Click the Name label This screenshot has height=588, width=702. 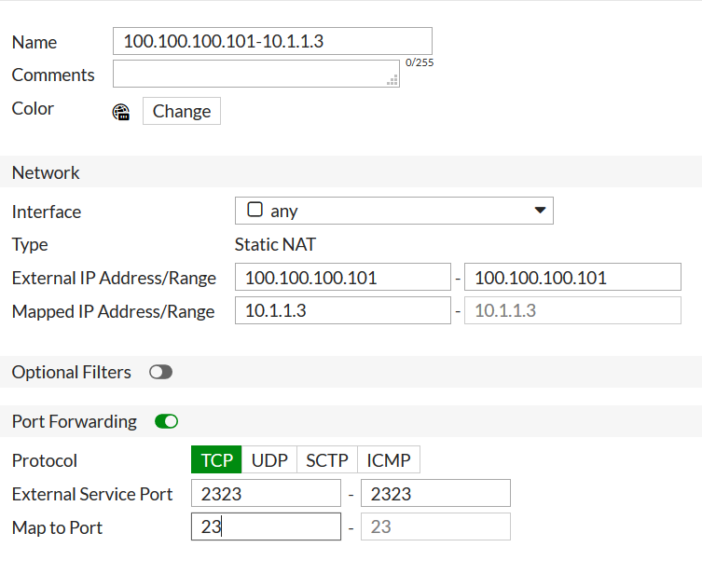34,42
